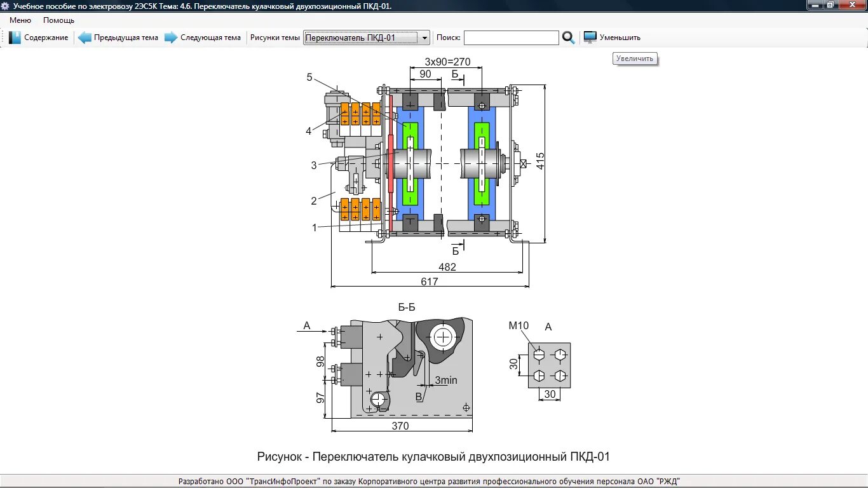Screen dimensions: 868x488
Task: Restore down the window
Action: pos(831,5)
